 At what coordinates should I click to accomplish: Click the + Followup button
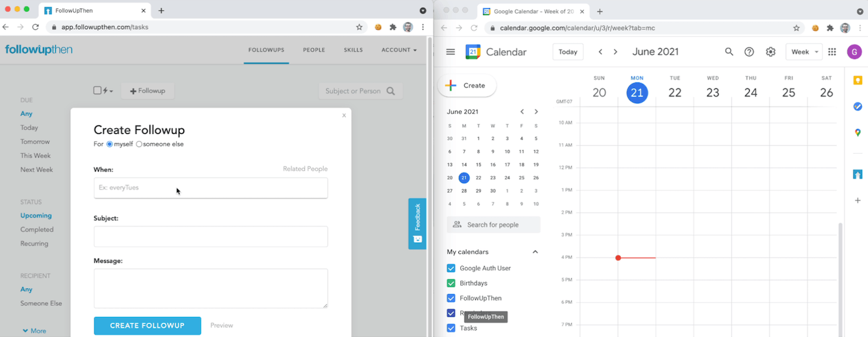tap(148, 91)
